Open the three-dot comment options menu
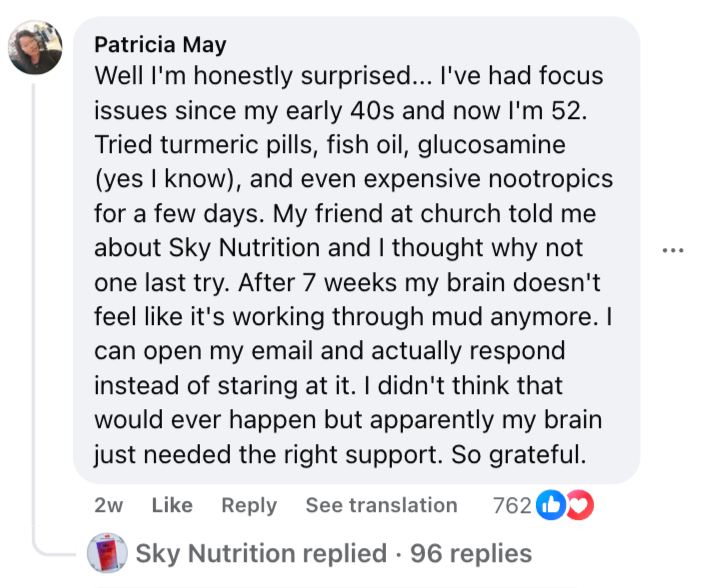Screen dimensions: 702x588 pos(673,249)
